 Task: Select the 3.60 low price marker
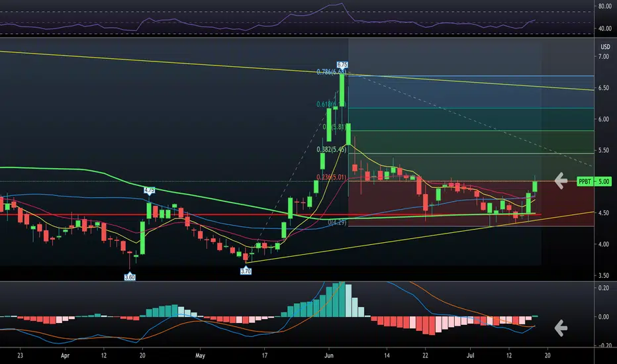[x=130, y=277]
